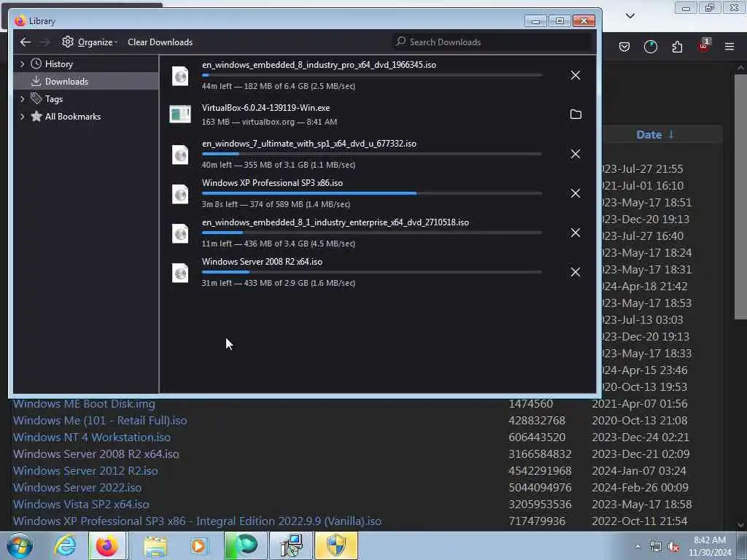Open Windows XP Integral Edition 2022.9.9 link

[197, 521]
